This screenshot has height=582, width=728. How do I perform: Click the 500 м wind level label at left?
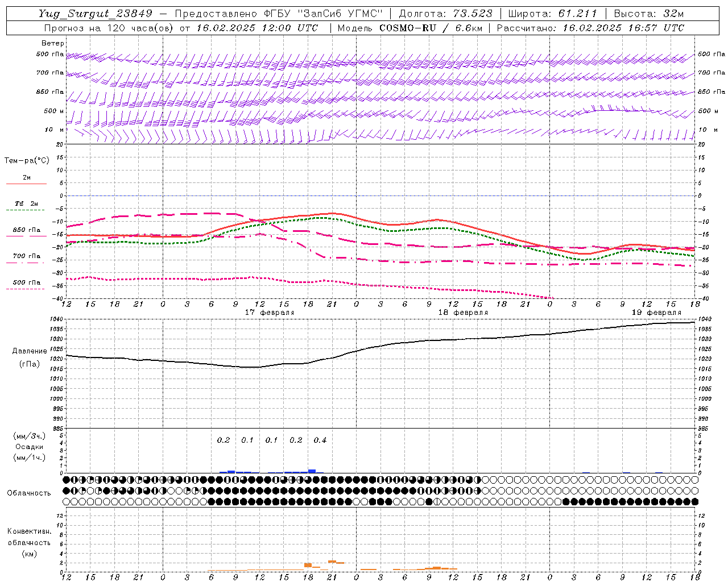pos(54,111)
